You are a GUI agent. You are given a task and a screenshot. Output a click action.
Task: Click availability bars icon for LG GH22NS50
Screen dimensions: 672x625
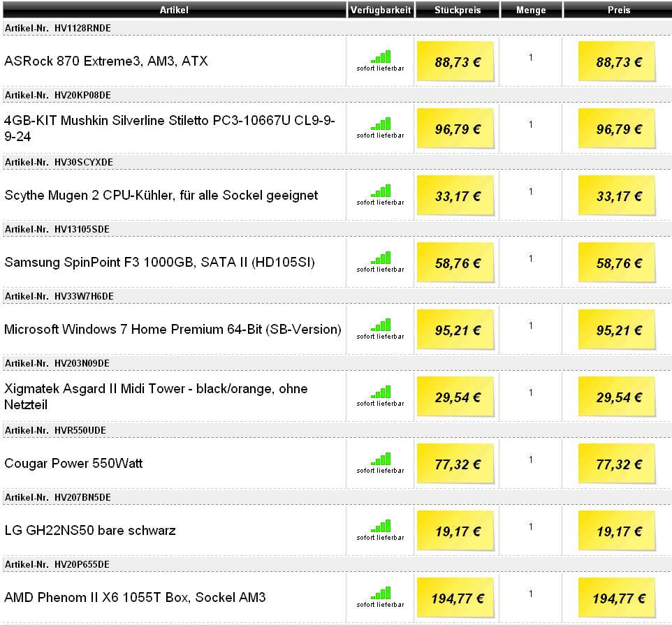coord(381,526)
